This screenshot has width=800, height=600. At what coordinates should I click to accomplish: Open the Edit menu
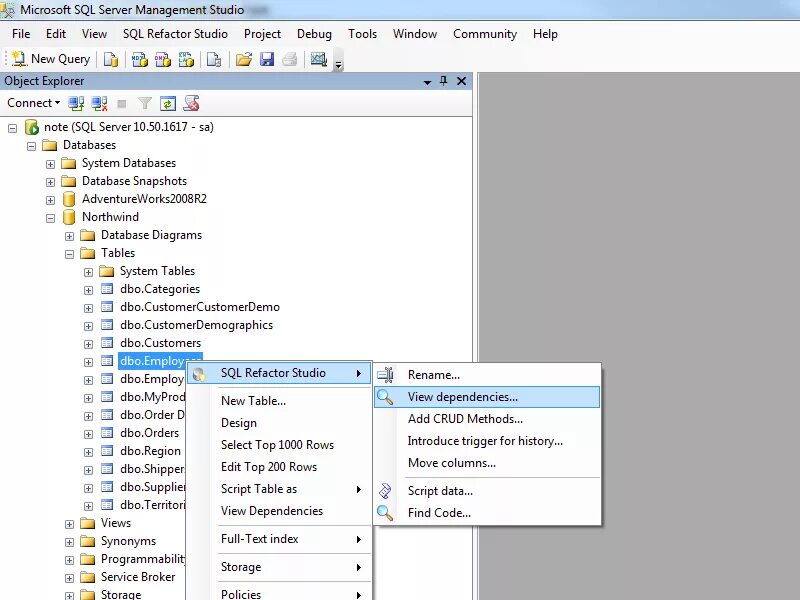56,34
